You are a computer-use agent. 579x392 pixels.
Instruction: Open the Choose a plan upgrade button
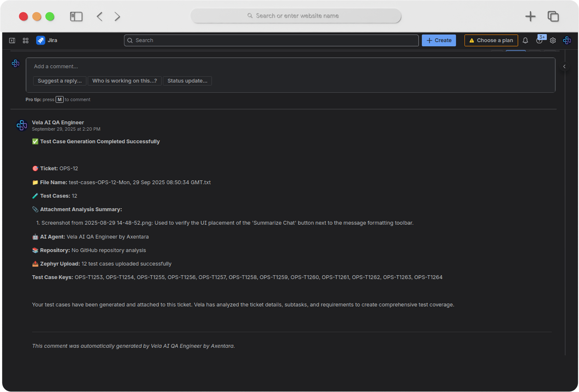491,40
